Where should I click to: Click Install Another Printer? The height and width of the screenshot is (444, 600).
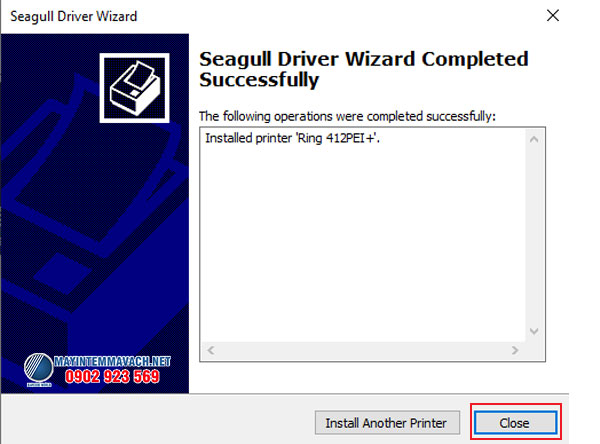coord(387,423)
